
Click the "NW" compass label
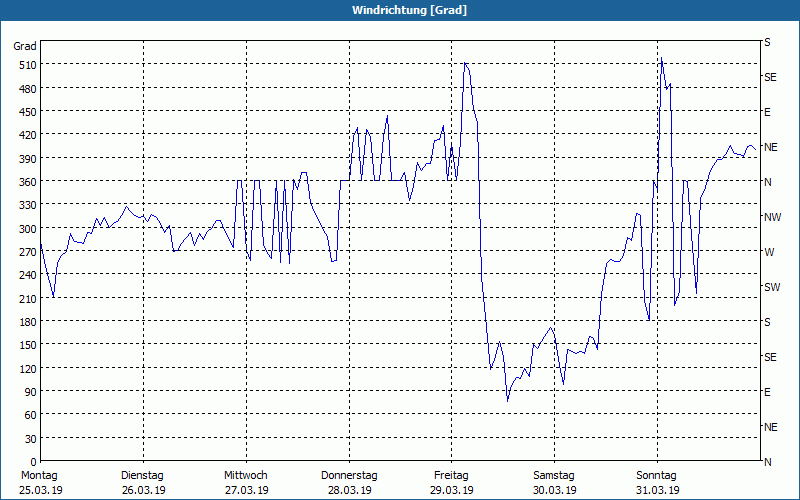[772, 217]
